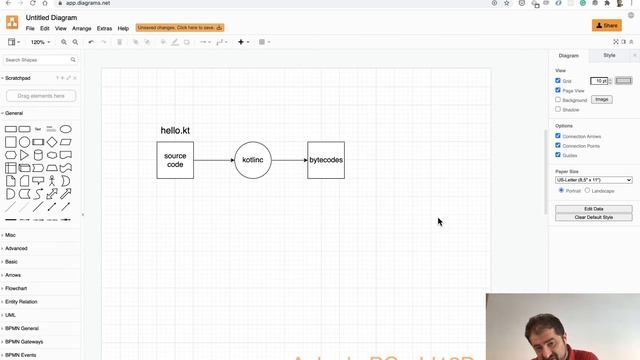Click the Clear Default Style button
Image resolution: width=640 pixels, height=360 pixels.
593,217
